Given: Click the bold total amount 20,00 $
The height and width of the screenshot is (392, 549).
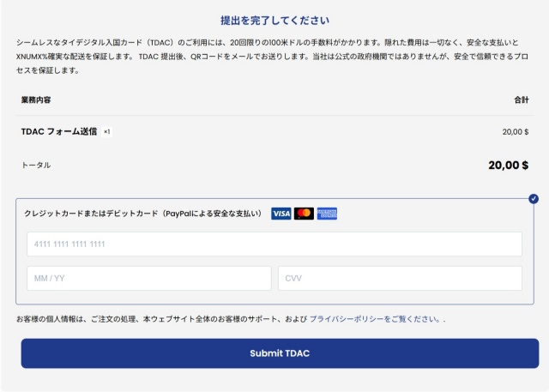Looking at the screenshot, I should pos(508,165).
